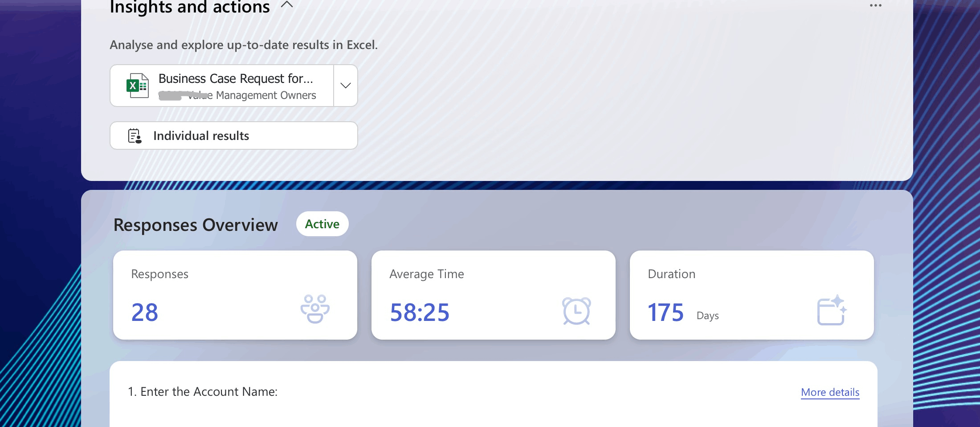The image size is (980, 427).
Task: Click the Responses Overview heading
Action: (196, 225)
